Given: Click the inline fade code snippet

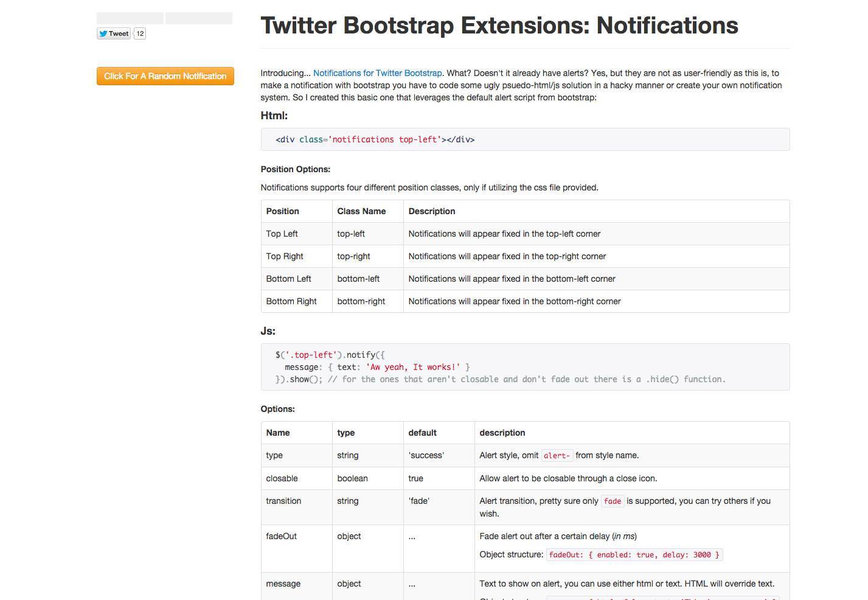Looking at the screenshot, I should [x=613, y=501].
